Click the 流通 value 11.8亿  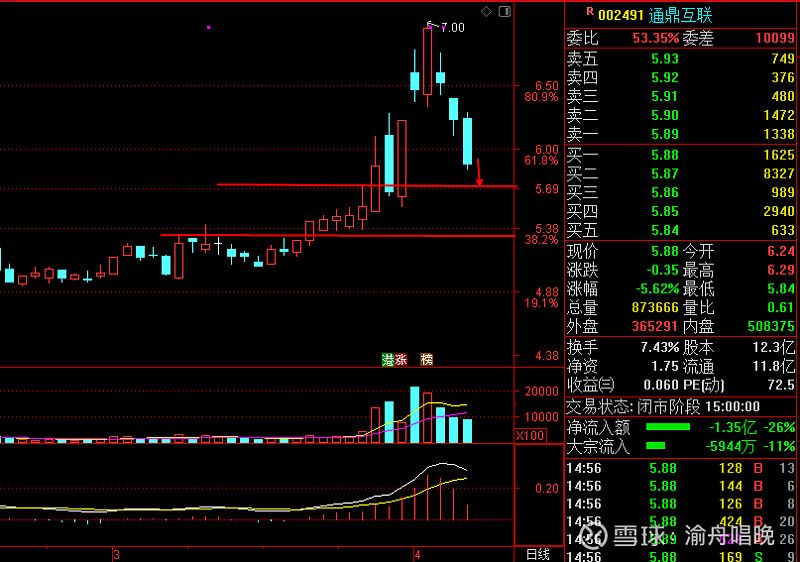[774, 367]
